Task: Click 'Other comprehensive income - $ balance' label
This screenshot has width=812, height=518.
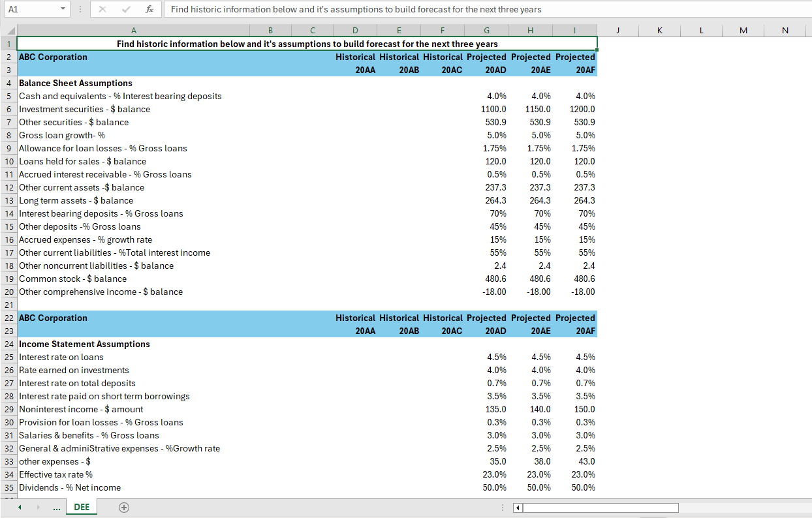Action: pyautogui.click(x=101, y=292)
